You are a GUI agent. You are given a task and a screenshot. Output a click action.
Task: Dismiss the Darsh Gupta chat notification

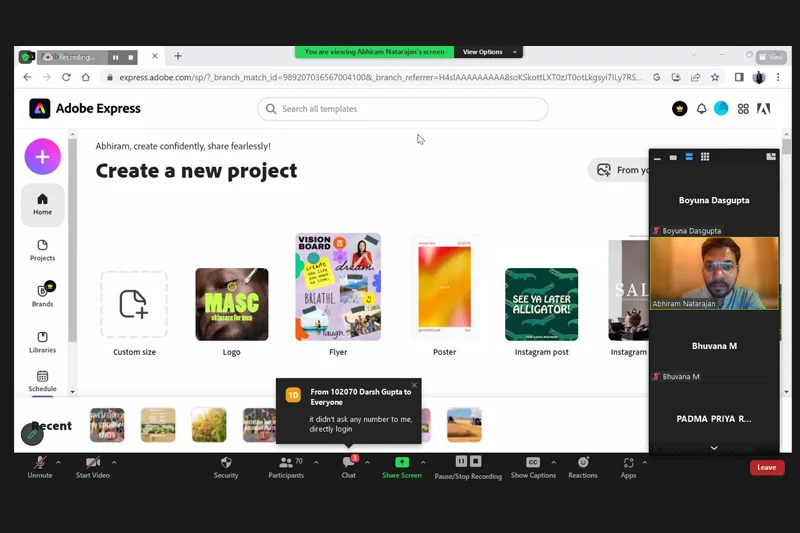pos(414,385)
